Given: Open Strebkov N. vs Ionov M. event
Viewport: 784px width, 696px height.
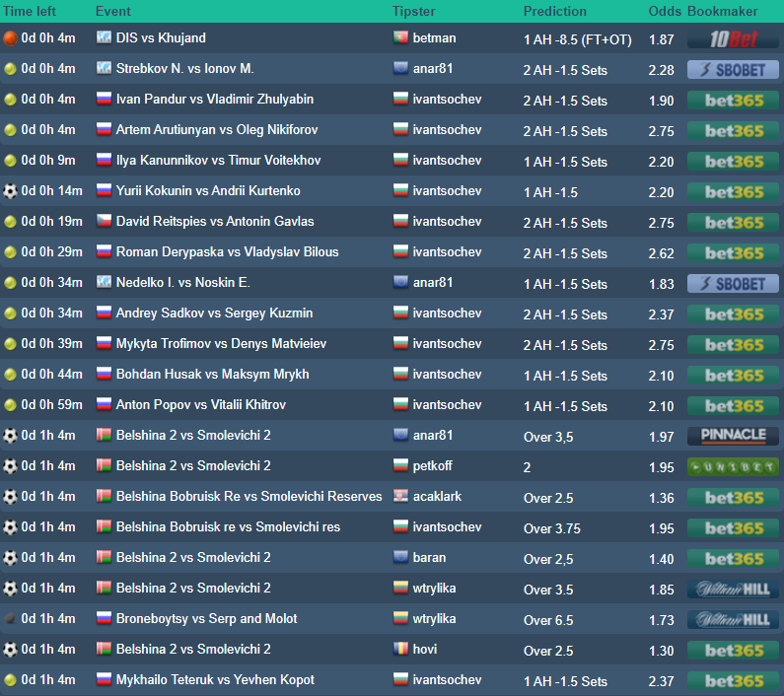Looking at the screenshot, I should coord(185,68).
